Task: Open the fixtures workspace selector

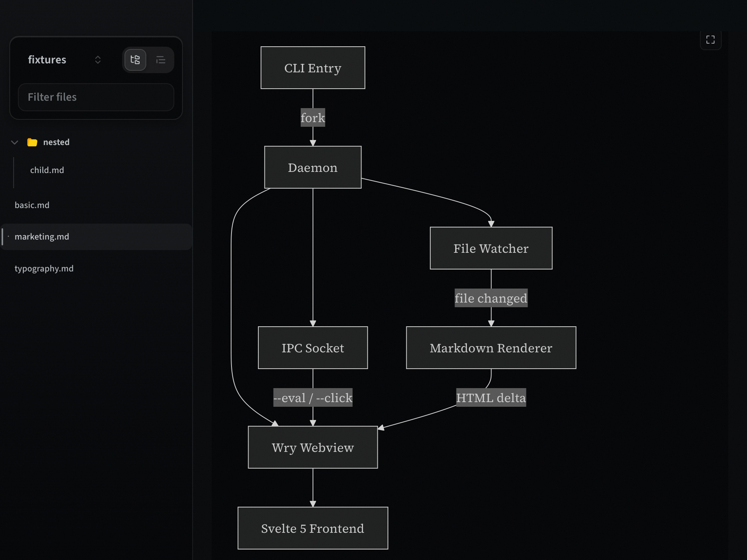Action: tap(98, 59)
